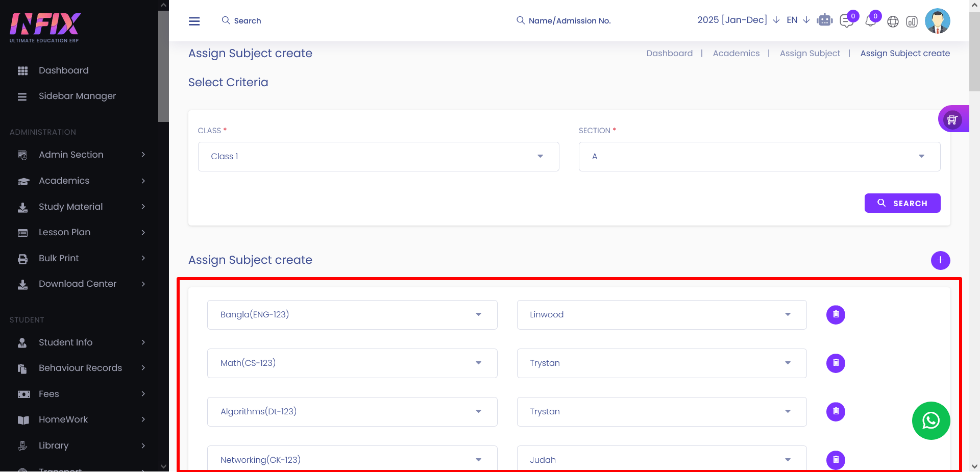Viewport: 980px width, 472px height.
Task: Click the globe website icon
Action: [x=893, y=21]
